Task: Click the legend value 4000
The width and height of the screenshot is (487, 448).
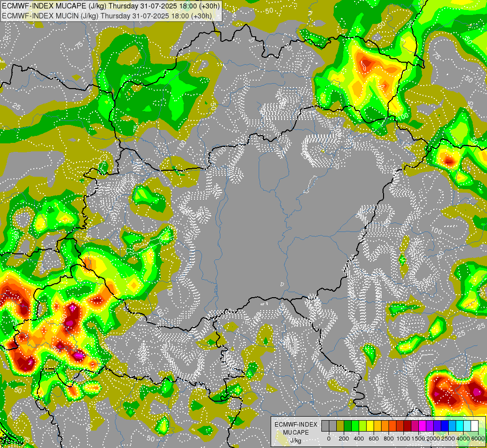Action: coord(463,439)
